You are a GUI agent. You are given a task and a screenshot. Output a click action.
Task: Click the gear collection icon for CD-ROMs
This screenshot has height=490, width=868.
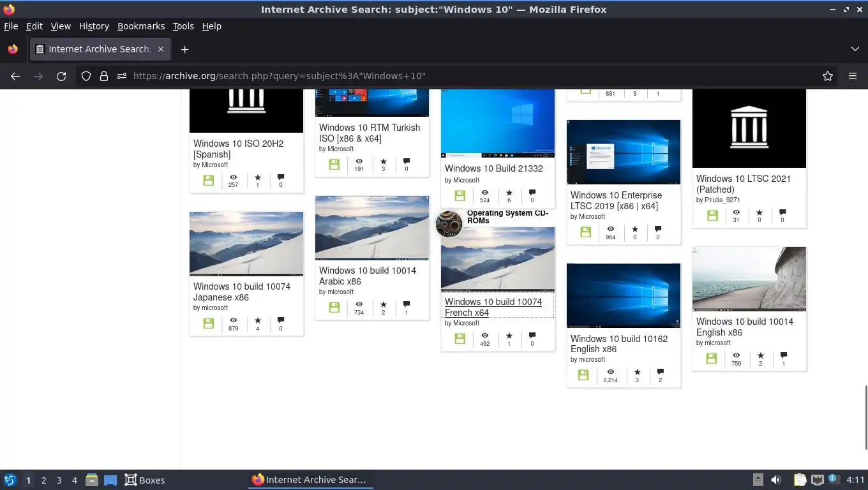tap(449, 224)
